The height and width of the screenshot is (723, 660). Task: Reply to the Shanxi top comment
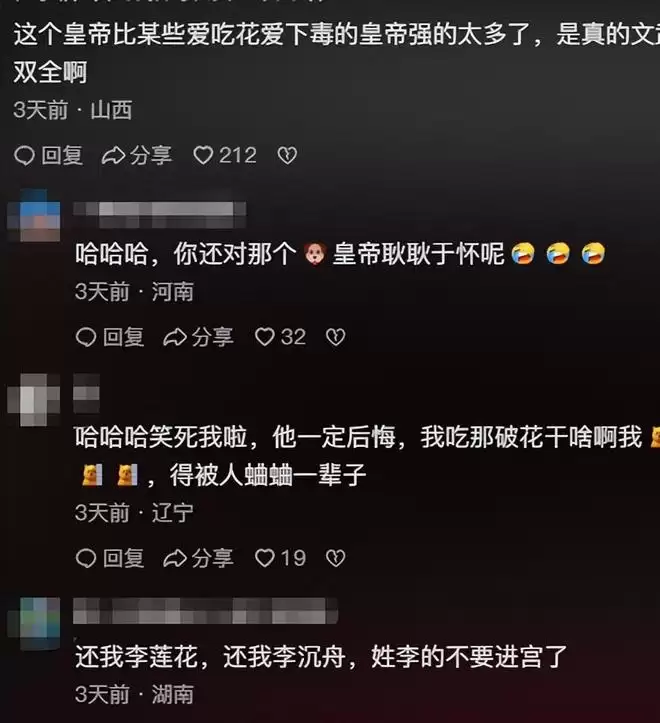pos(48,155)
